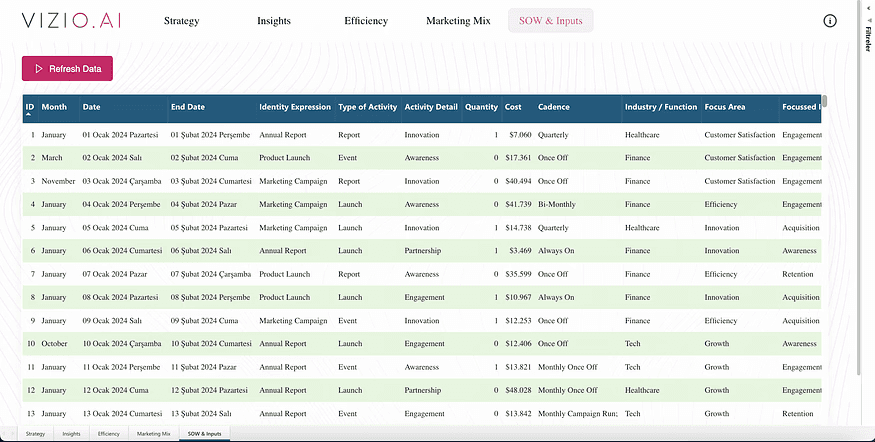875x442 pixels.
Task: Select the October month cell in row 10
Action: [x=54, y=344]
